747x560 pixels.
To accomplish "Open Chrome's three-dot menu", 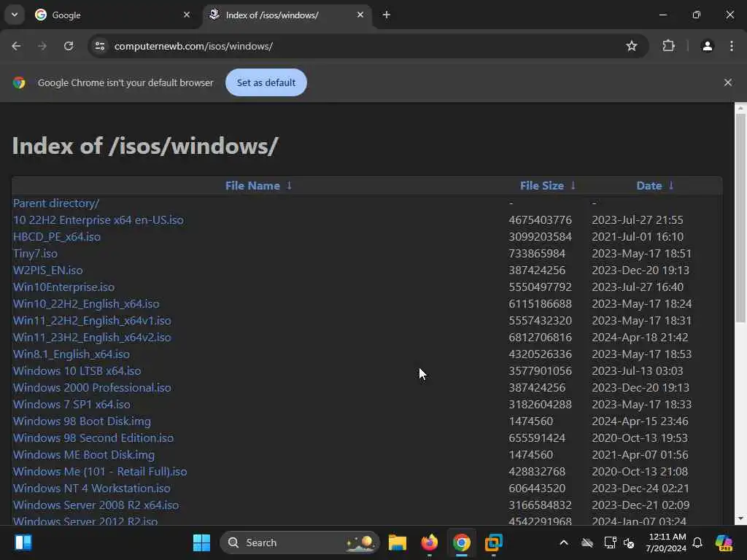I will (x=731, y=46).
